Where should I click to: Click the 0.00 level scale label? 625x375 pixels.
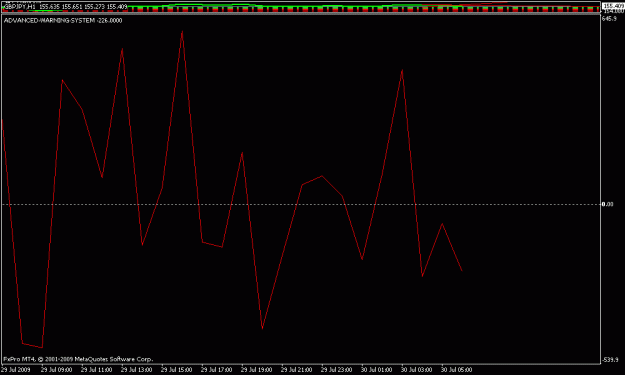(x=607, y=204)
